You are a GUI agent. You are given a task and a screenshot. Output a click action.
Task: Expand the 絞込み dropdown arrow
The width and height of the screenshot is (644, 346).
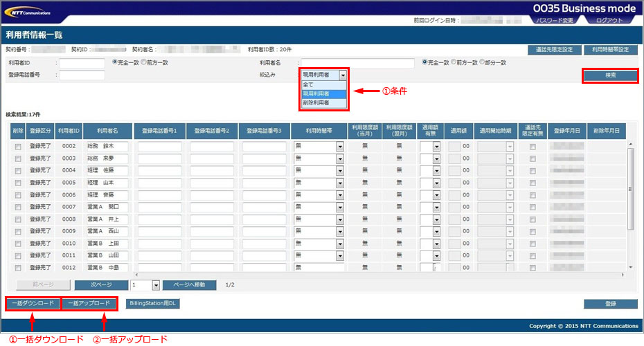[x=342, y=75]
